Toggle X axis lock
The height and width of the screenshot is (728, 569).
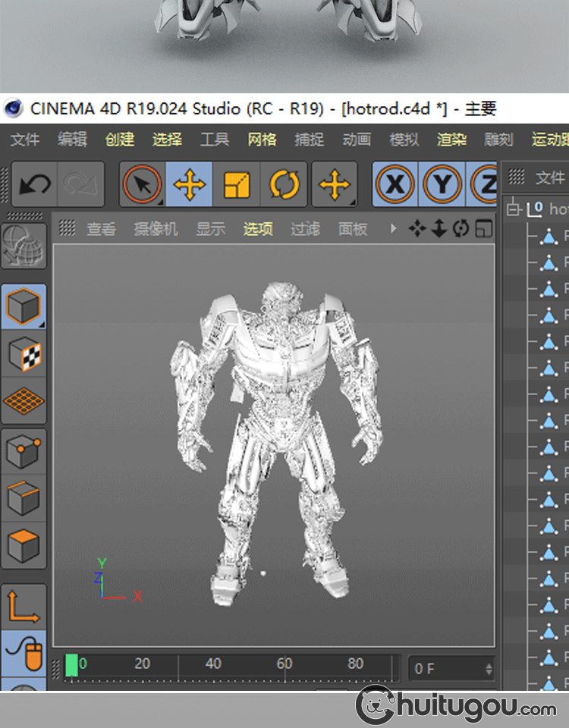pyautogui.click(x=395, y=184)
